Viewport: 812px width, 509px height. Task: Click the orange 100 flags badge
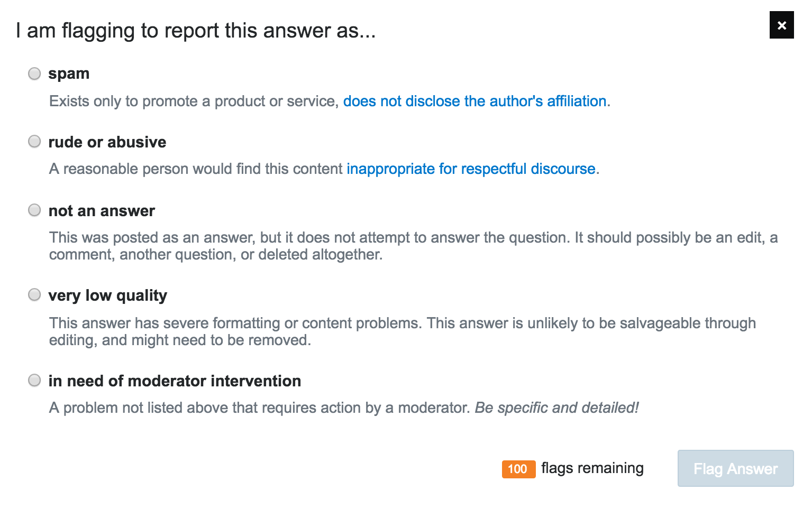pyautogui.click(x=518, y=469)
